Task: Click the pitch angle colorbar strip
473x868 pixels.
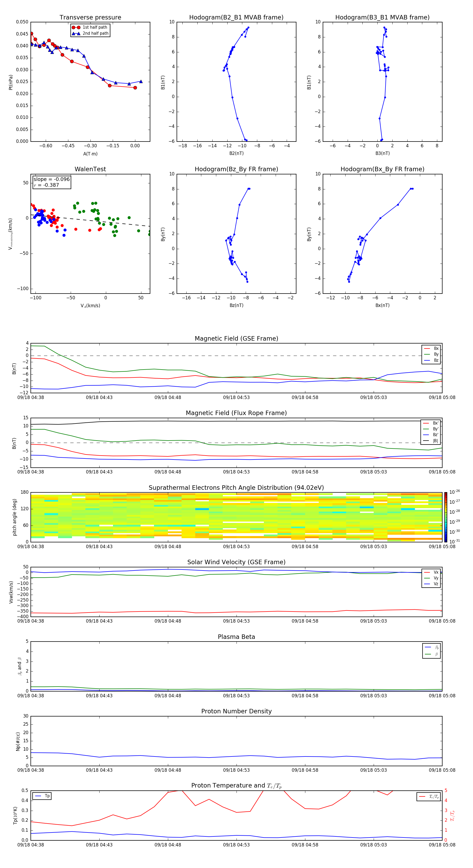Action: coord(446,517)
